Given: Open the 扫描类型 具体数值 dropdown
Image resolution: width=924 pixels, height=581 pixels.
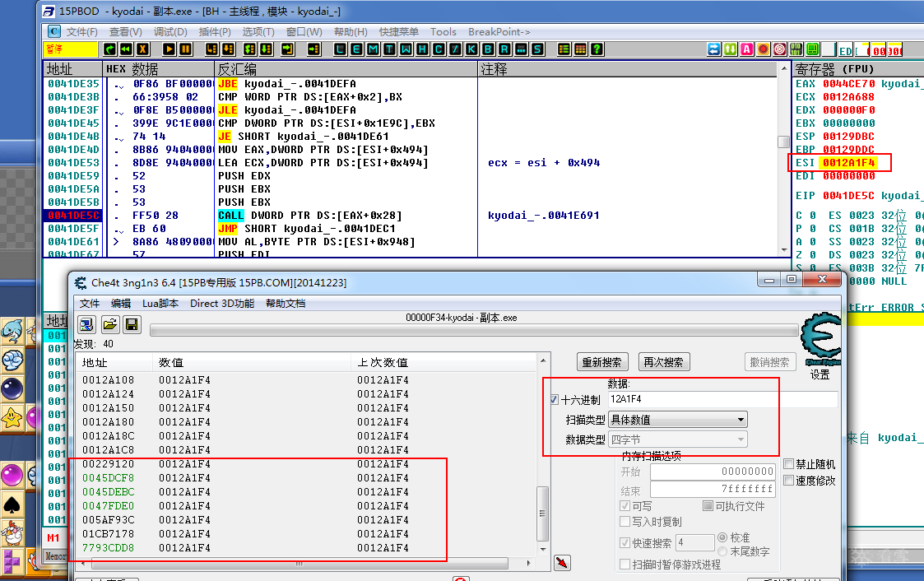Looking at the screenshot, I should point(678,420).
